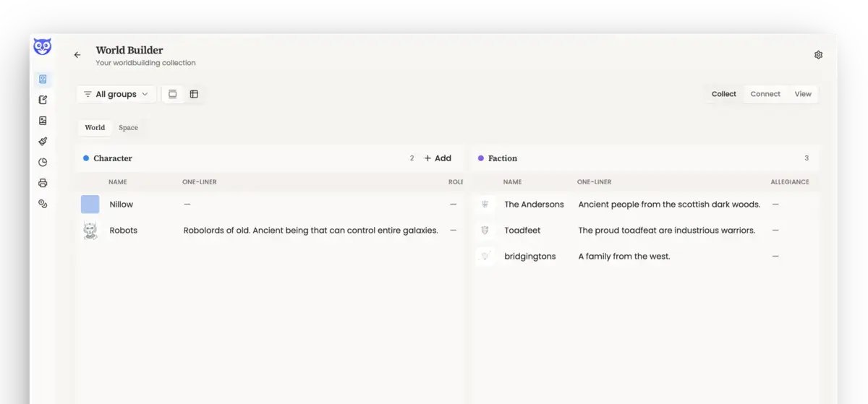Click NAME column header in Faction table
Screen dimensions: 868x404
[512, 182]
